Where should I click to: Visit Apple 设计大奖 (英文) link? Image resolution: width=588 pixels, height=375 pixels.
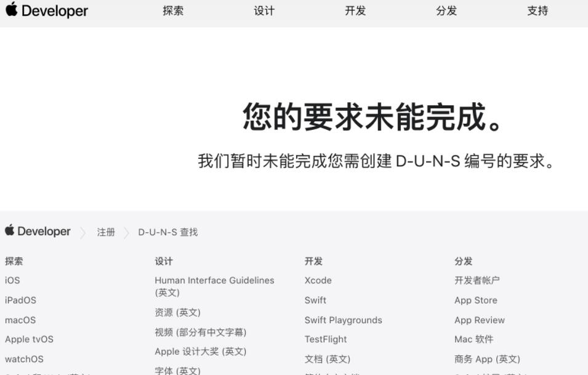coord(201,352)
